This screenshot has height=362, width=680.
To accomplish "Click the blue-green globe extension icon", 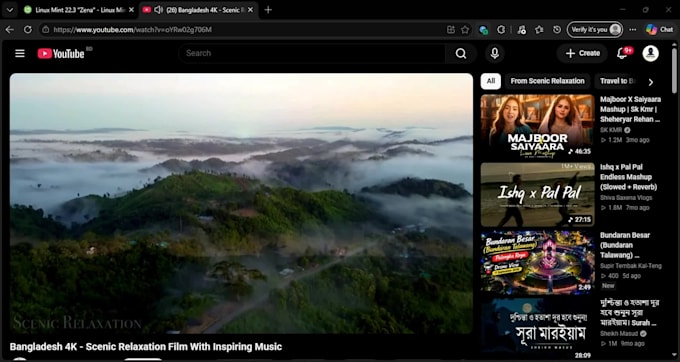I will click(x=484, y=29).
